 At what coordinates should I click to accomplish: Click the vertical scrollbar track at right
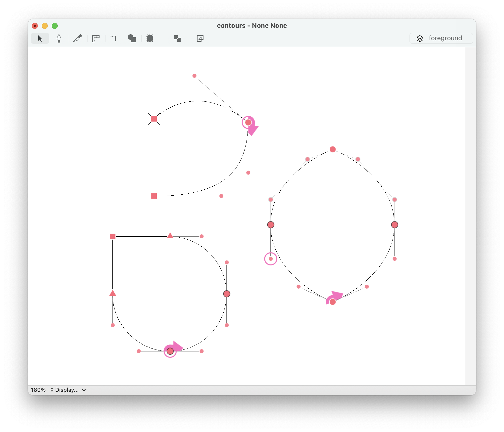pyautogui.click(x=470, y=216)
